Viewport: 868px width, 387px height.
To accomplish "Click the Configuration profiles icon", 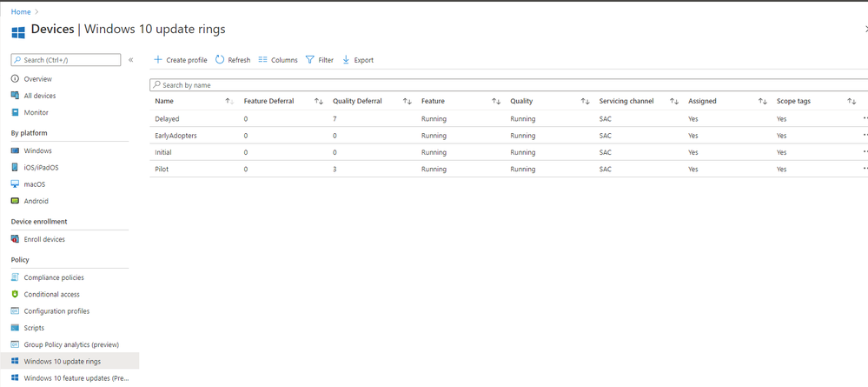I will [x=16, y=311].
